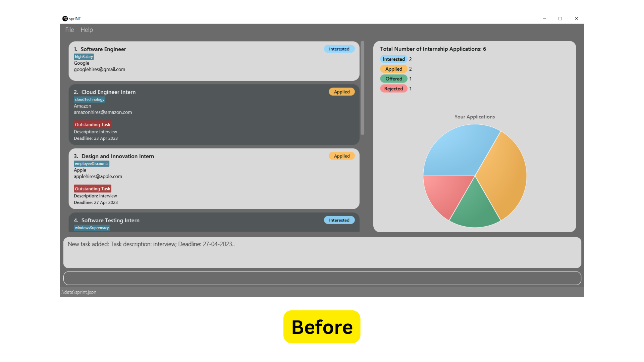644x362 pixels.
Task: Click the windowsSupremacy tag on Software Testing Intern
Action: pos(92,228)
